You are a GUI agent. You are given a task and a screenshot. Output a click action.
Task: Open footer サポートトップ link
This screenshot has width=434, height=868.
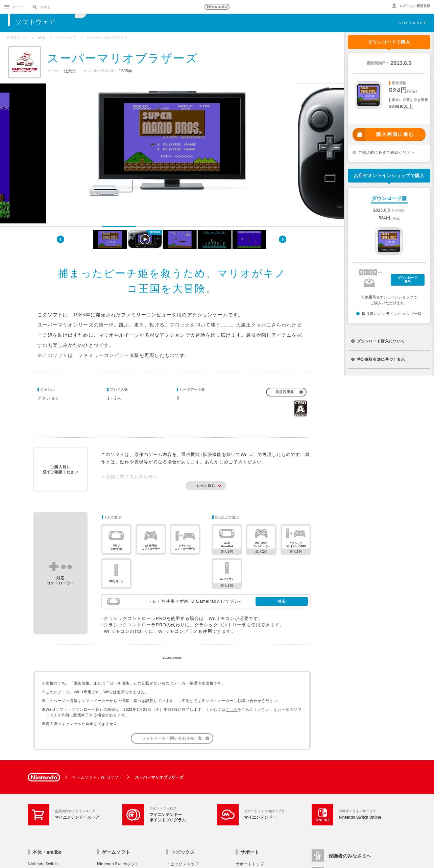[x=250, y=864]
